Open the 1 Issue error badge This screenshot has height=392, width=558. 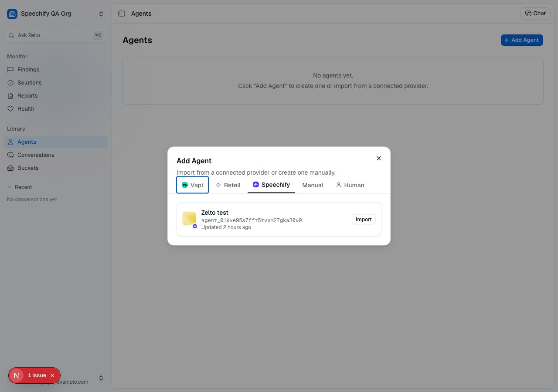coord(37,375)
